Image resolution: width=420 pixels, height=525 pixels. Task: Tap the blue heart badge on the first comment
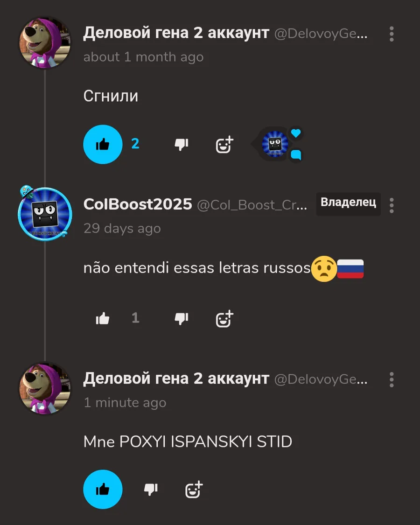[x=296, y=133]
